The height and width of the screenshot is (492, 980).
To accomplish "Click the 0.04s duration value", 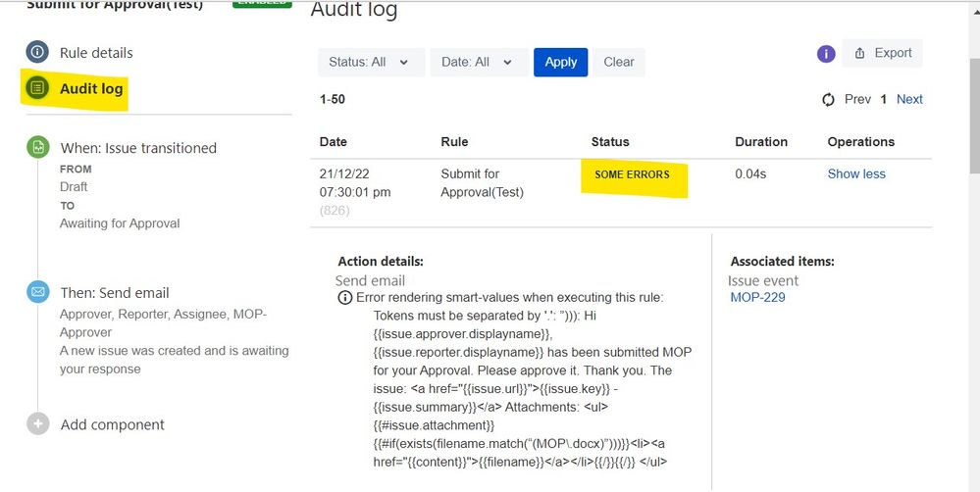I will tap(750, 174).
